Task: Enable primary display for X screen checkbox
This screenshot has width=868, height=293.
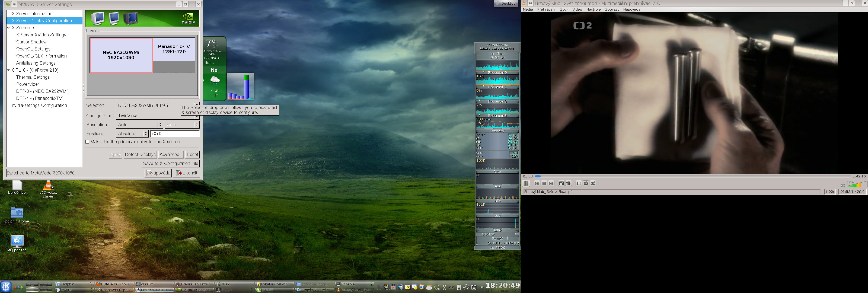Action: [x=88, y=142]
